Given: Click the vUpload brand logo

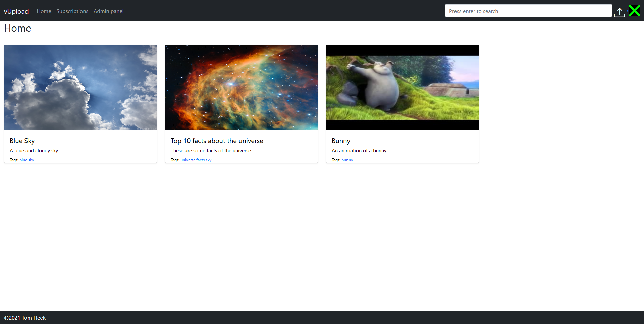Looking at the screenshot, I should (16, 11).
